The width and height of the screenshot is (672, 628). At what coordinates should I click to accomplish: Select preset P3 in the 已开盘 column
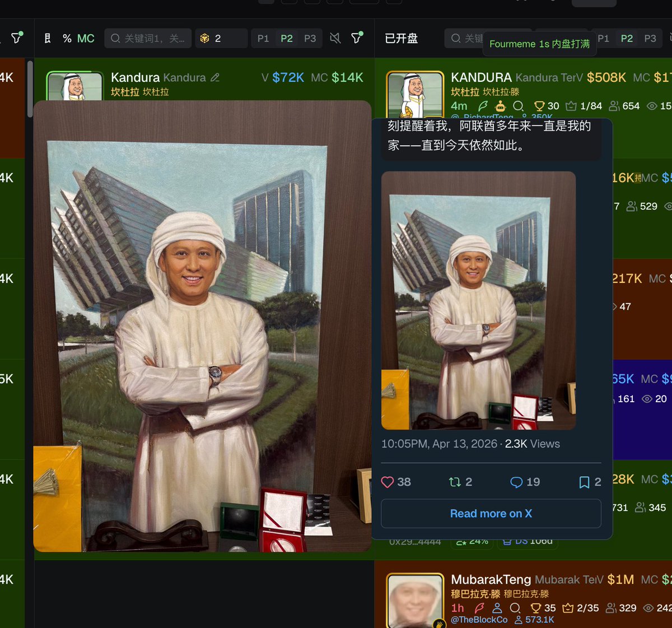click(x=650, y=38)
